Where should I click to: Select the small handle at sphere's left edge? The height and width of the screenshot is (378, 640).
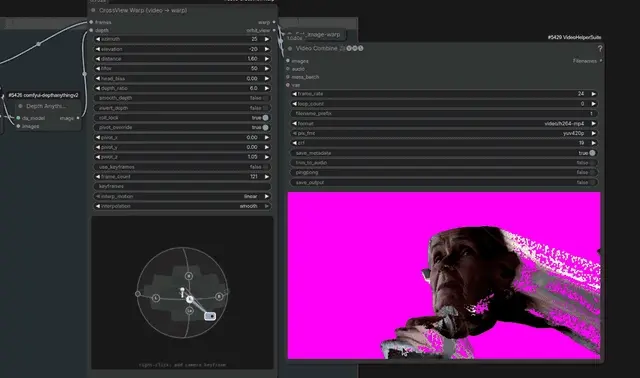[x=138, y=294]
